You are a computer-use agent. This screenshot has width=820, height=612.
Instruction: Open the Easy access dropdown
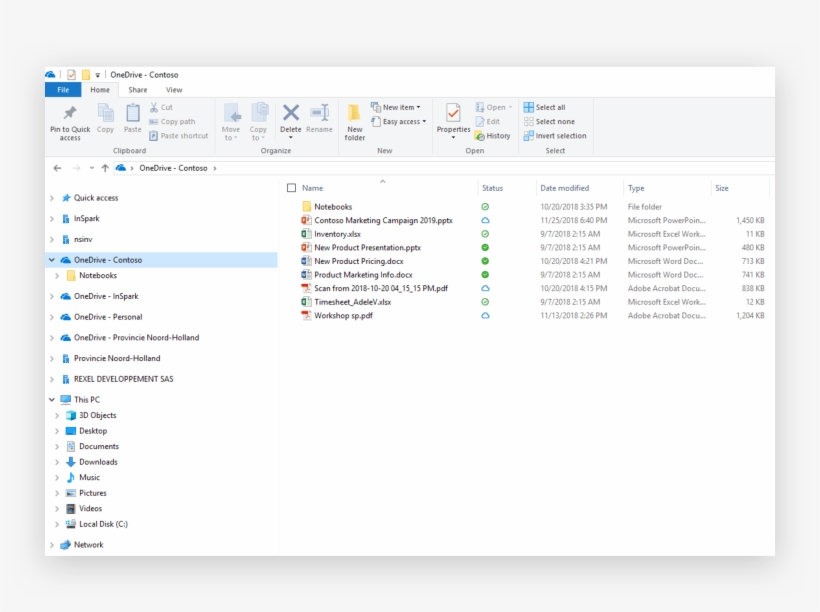pos(398,121)
